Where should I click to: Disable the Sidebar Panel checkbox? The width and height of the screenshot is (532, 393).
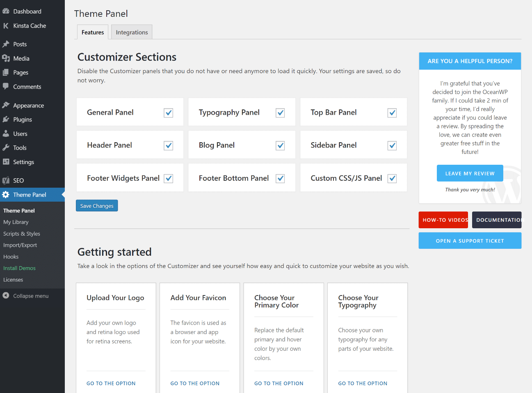point(392,145)
